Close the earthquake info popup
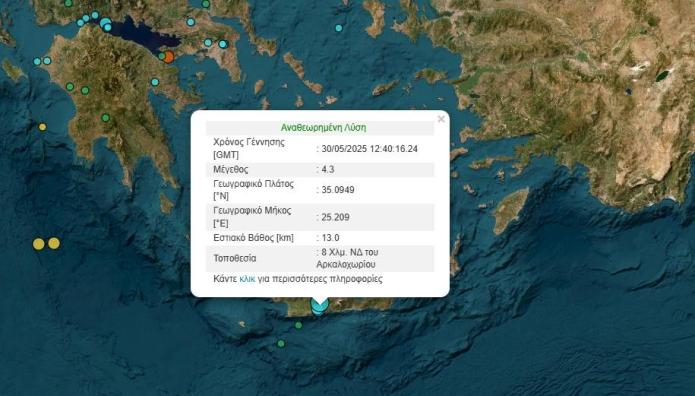 coord(441,119)
